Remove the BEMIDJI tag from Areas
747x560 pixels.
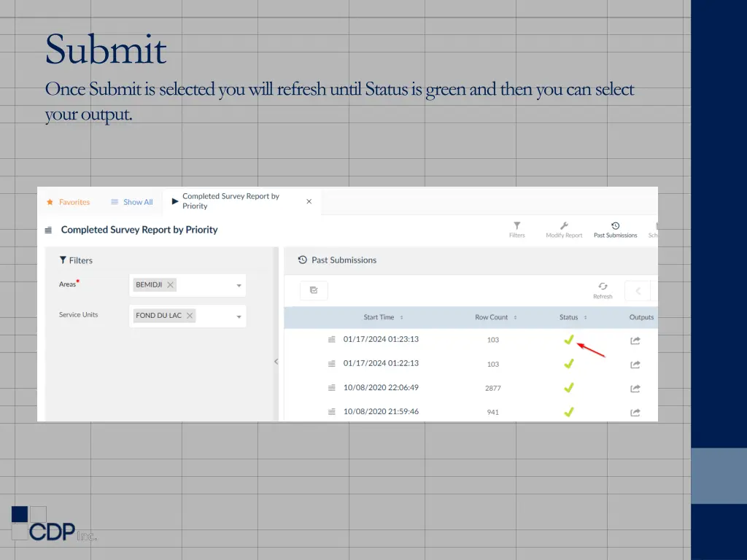click(170, 285)
